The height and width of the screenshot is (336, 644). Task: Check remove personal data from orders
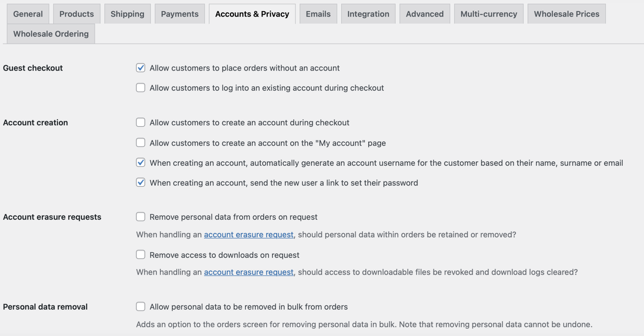tap(141, 217)
